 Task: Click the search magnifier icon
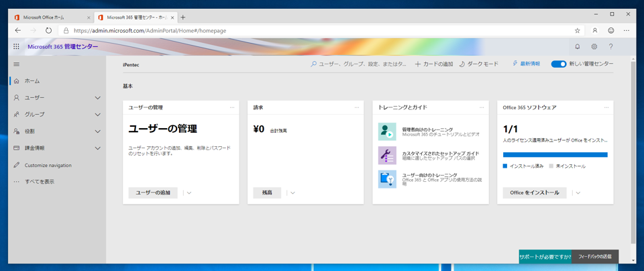pyautogui.click(x=314, y=64)
